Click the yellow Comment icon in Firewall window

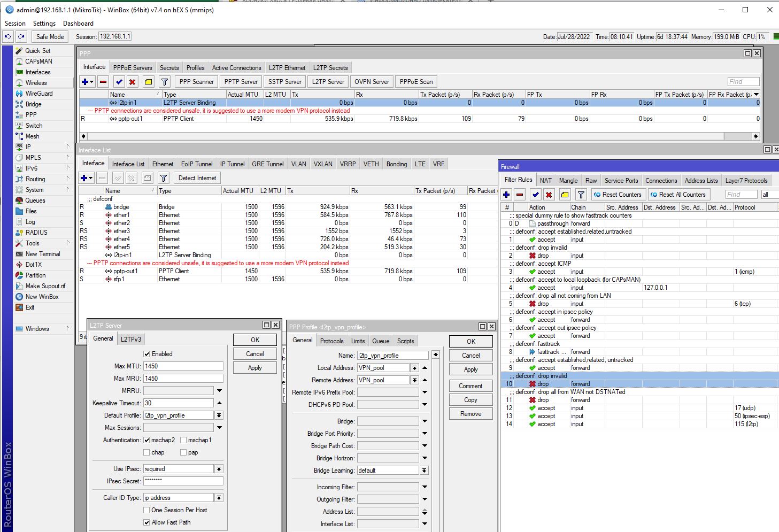point(565,195)
